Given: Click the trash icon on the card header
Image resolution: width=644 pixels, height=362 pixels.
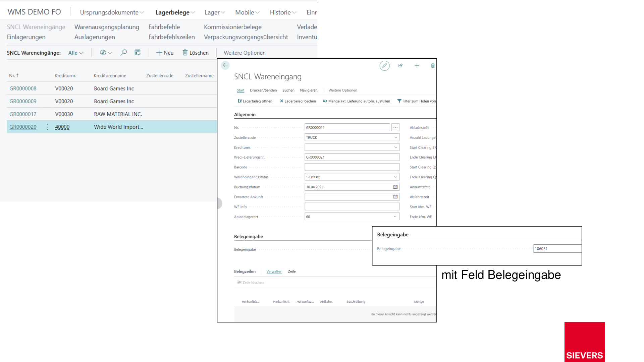Looking at the screenshot, I should pos(433,66).
